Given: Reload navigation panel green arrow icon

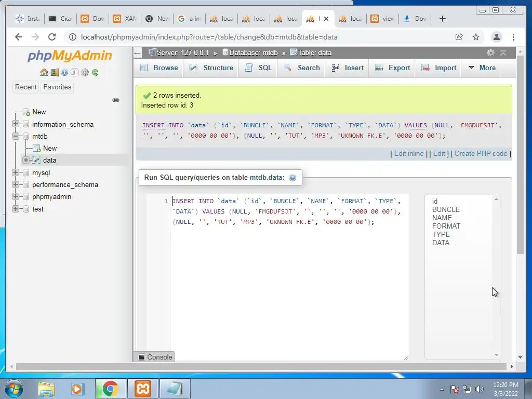Looking at the screenshot, I should 95,72.
